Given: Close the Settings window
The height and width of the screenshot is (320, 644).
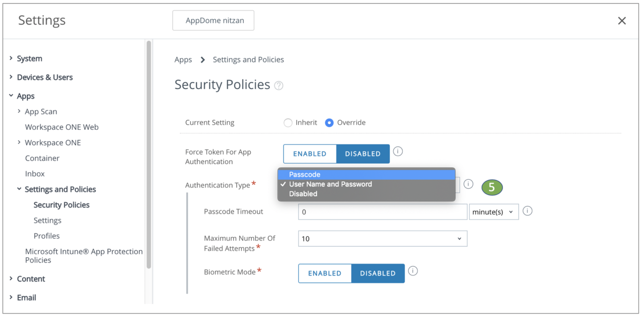Looking at the screenshot, I should (x=622, y=20).
